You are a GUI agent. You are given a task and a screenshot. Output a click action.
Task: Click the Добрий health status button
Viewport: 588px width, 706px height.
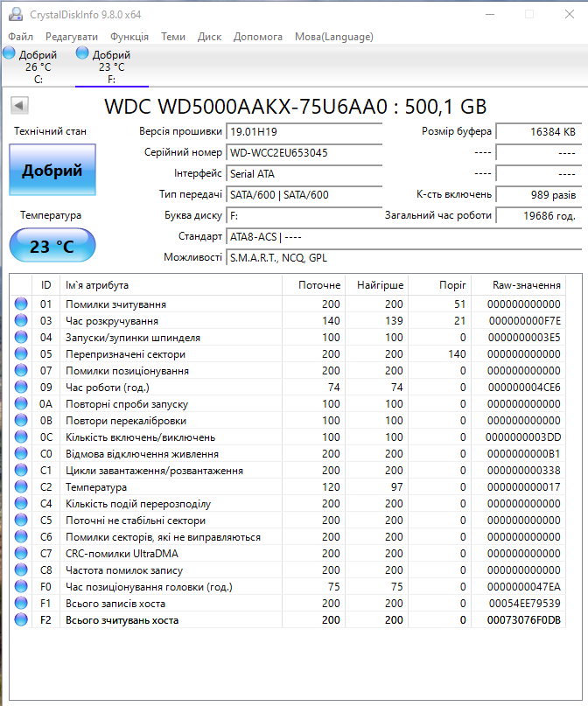click(52, 170)
